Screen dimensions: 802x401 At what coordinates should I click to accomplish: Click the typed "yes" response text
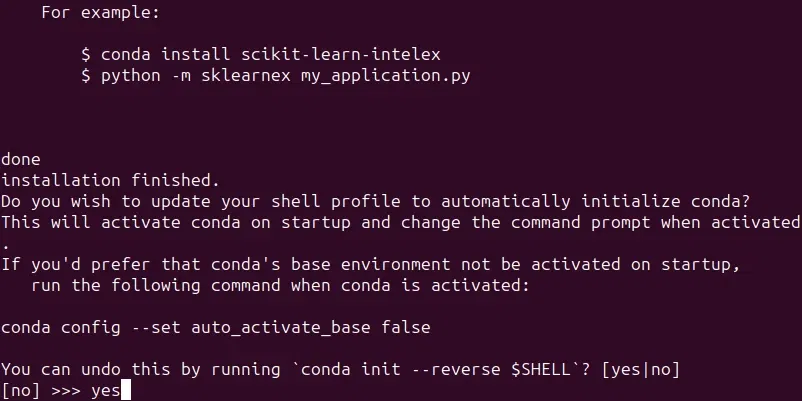(x=106, y=391)
